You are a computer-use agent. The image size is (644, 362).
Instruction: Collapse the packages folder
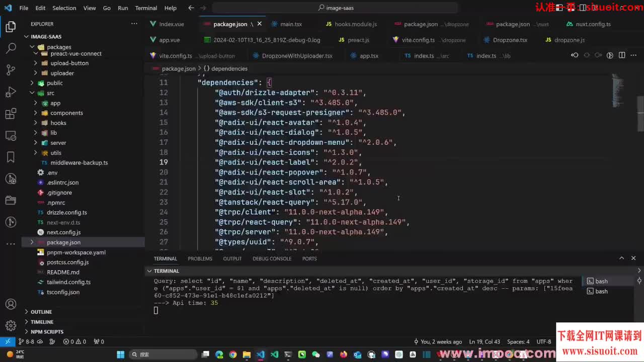[x=83, y=47]
